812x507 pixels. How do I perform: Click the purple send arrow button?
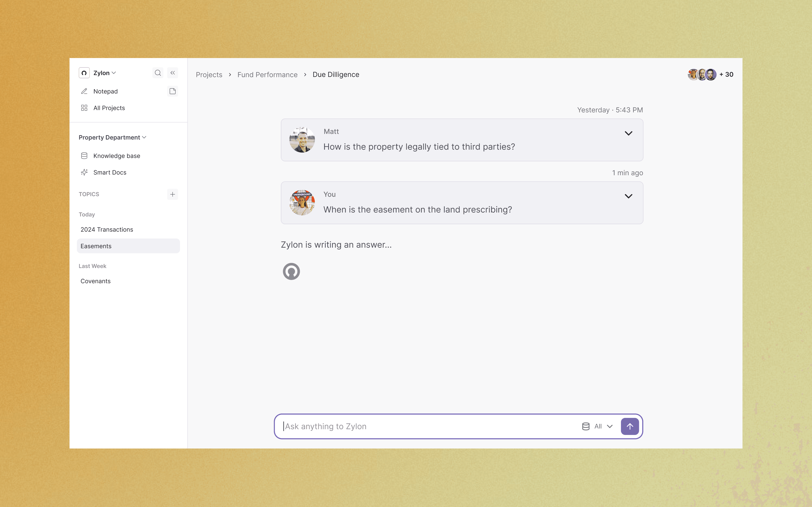tap(630, 426)
